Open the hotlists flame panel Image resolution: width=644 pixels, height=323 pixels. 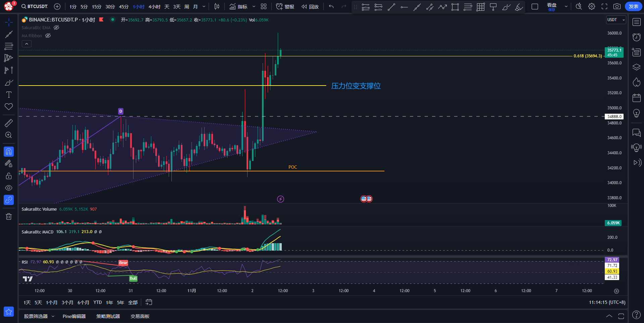(636, 82)
